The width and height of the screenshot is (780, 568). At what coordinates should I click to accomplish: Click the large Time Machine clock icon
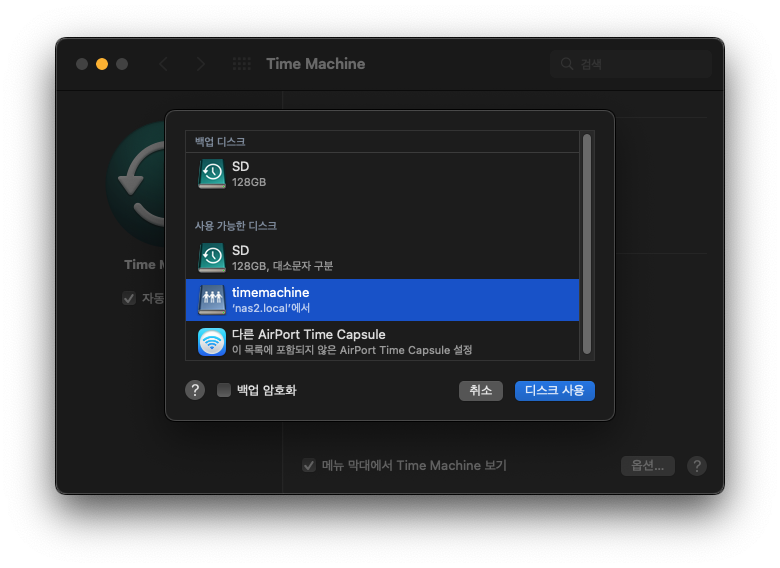137,184
